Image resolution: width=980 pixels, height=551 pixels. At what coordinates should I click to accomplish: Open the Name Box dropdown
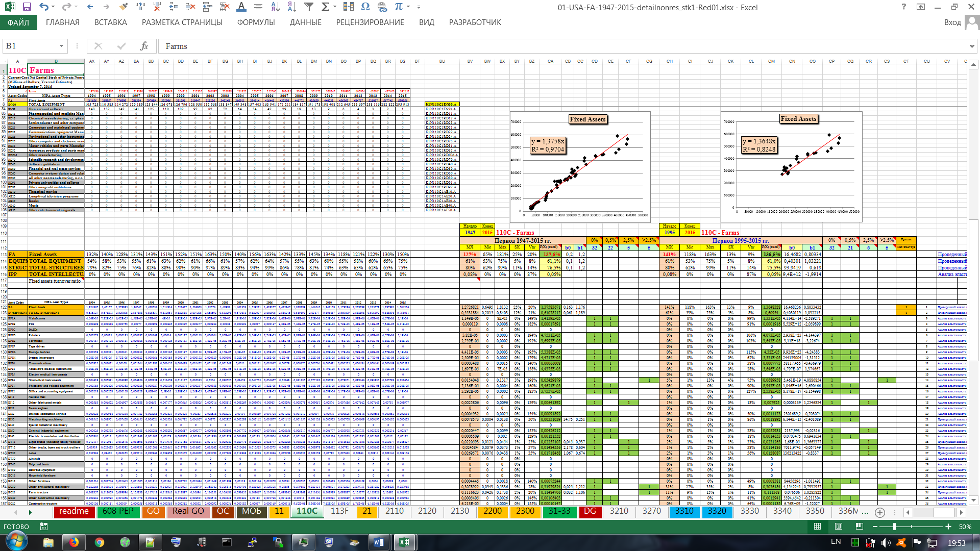(x=61, y=46)
